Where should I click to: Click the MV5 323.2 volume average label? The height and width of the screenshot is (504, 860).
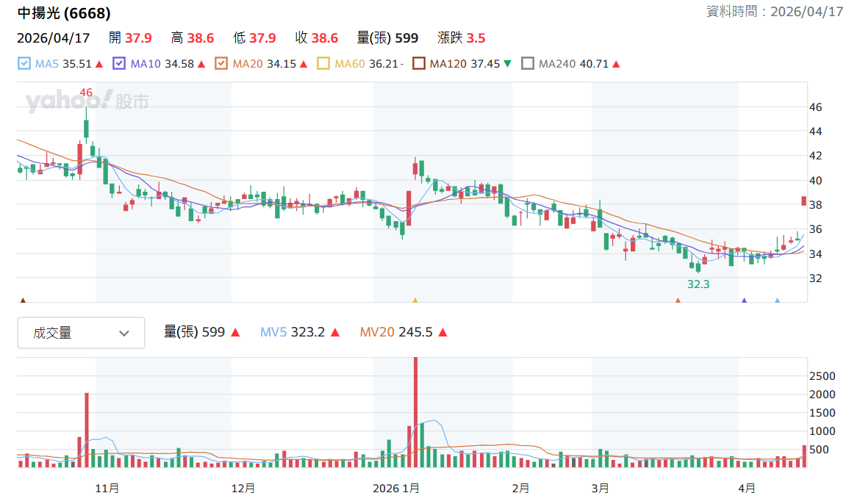[293, 332]
